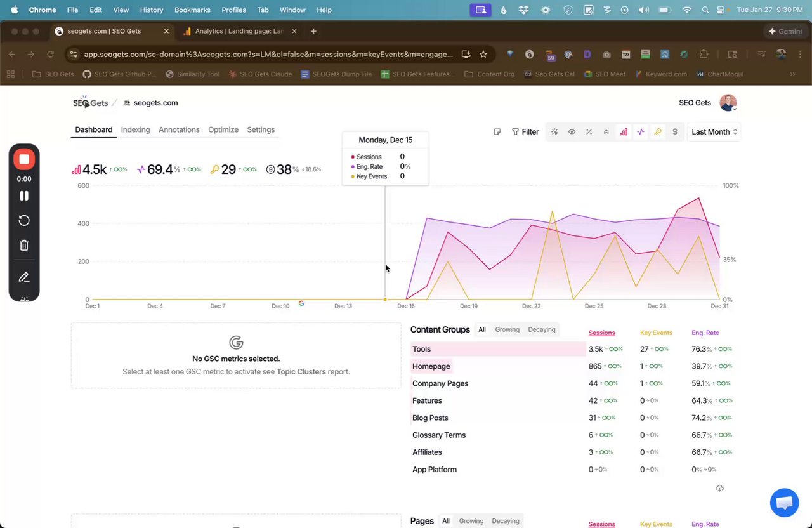Open the Tools content group

click(x=422, y=349)
